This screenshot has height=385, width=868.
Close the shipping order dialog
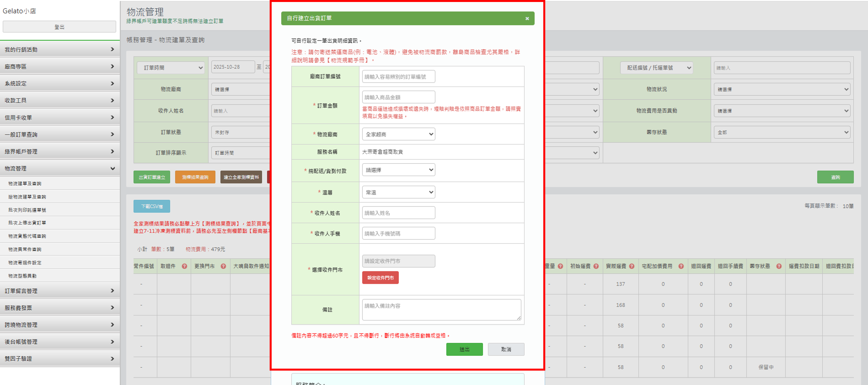point(527,19)
